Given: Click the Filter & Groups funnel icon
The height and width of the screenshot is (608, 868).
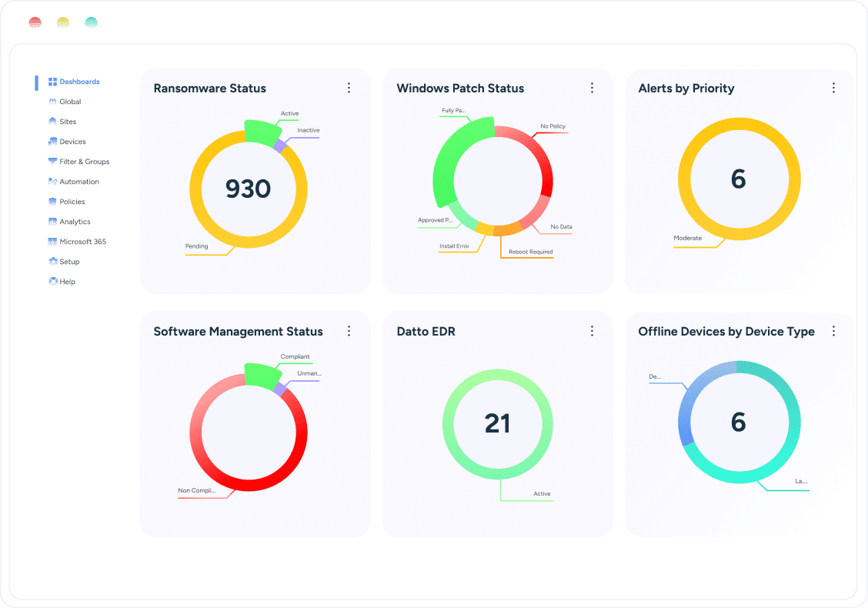Looking at the screenshot, I should [x=52, y=162].
